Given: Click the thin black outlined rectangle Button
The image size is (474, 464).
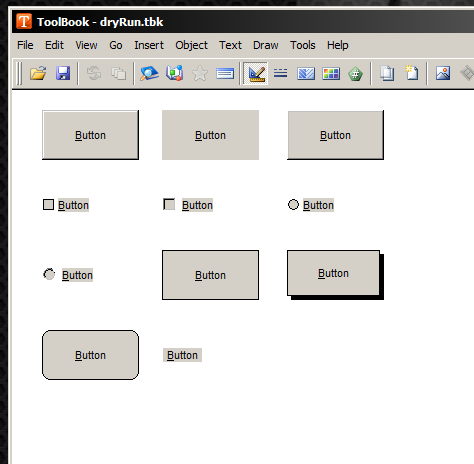Looking at the screenshot, I should point(210,275).
